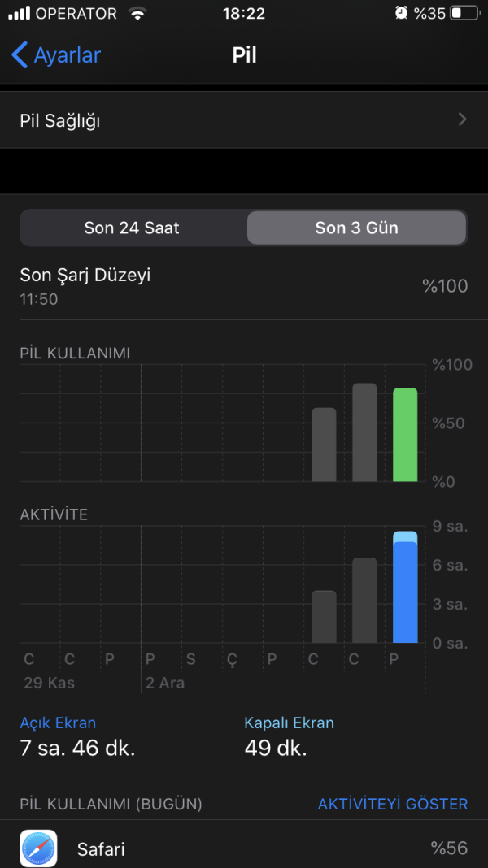Tap the Safari app icon
The image size is (488, 868).
pyautogui.click(x=38, y=848)
